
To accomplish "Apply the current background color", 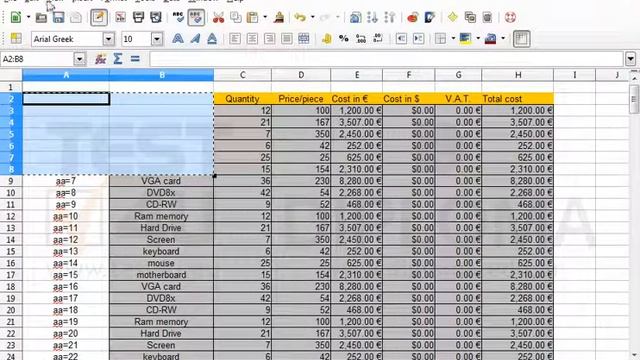I will coord(466,39).
